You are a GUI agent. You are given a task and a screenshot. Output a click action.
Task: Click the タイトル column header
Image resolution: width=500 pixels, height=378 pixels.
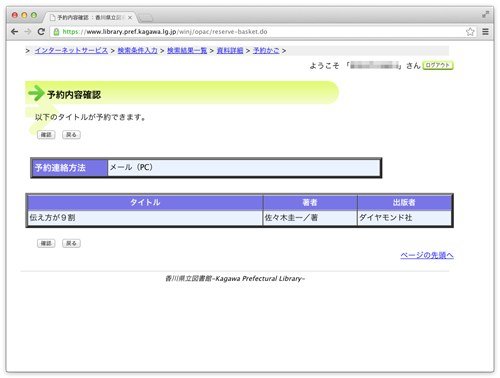pos(145,202)
